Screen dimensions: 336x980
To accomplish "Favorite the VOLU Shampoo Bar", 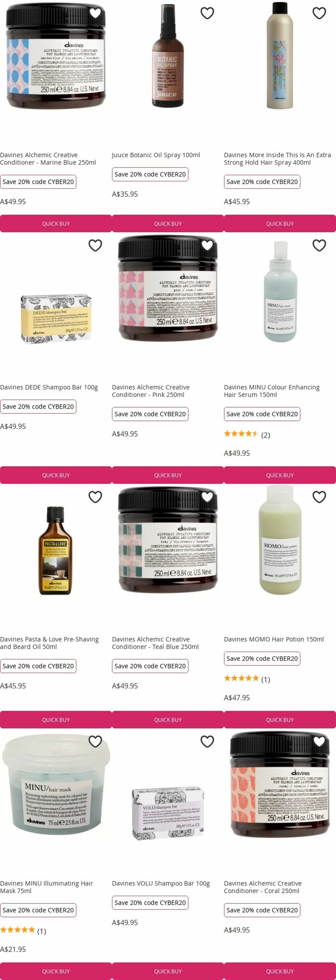I will point(207,741).
